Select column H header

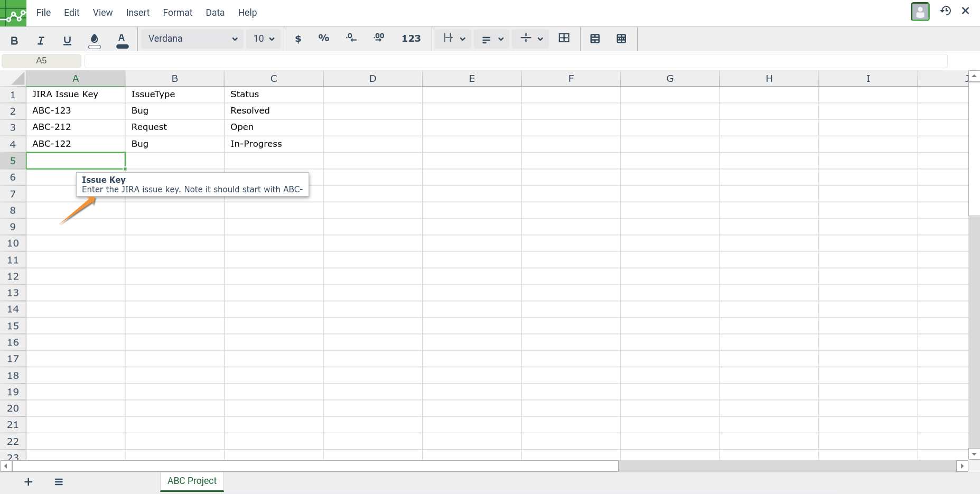pyautogui.click(x=769, y=79)
